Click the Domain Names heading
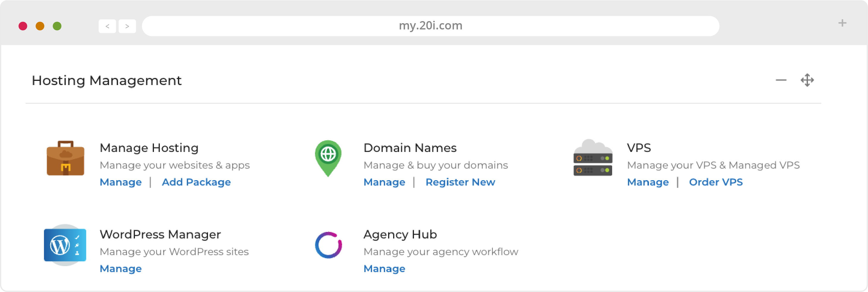The image size is (868, 292). [410, 148]
